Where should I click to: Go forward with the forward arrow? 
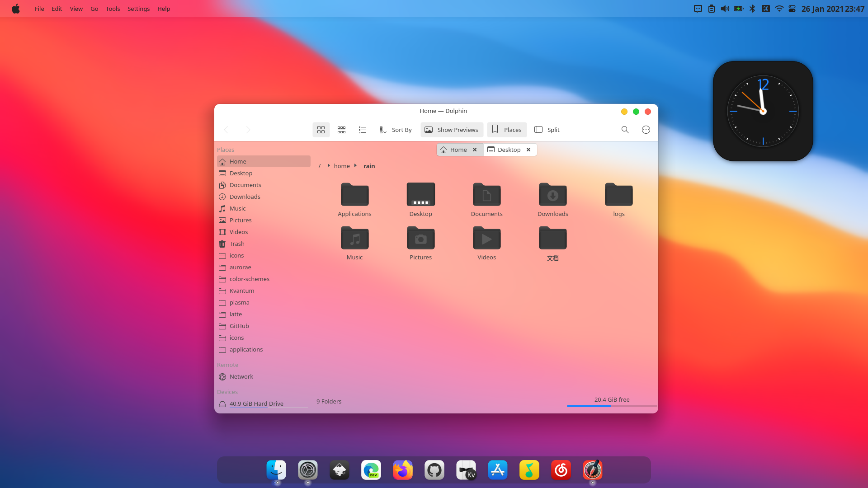(x=248, y=130)
